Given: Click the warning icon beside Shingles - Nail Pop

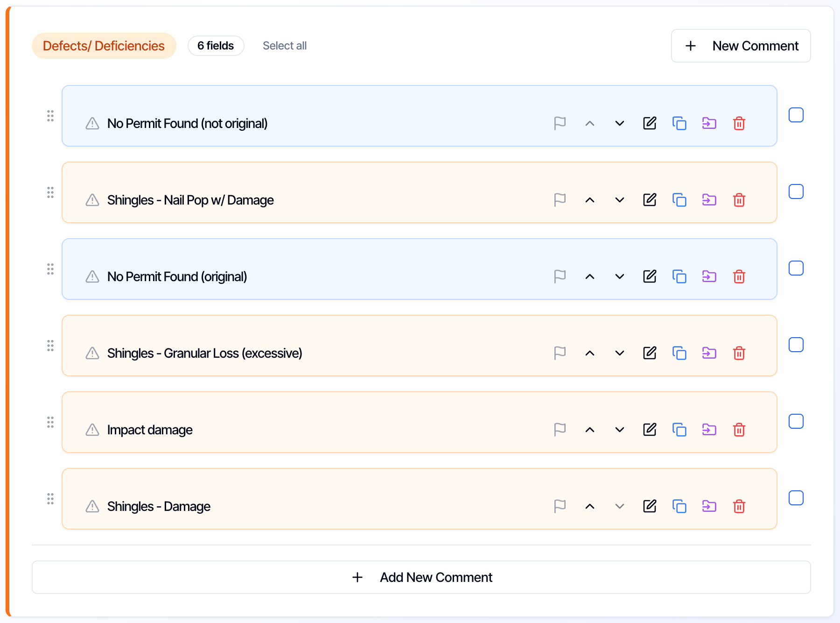Looking at the screenshot, I should pos(92,200).
